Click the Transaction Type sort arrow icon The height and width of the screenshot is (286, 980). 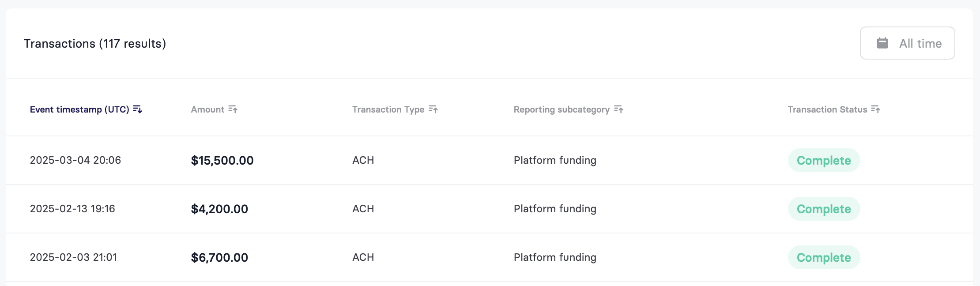tap(433, 109)
